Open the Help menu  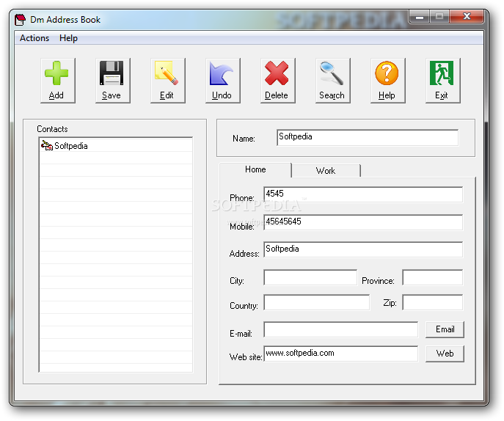[68, 38]
